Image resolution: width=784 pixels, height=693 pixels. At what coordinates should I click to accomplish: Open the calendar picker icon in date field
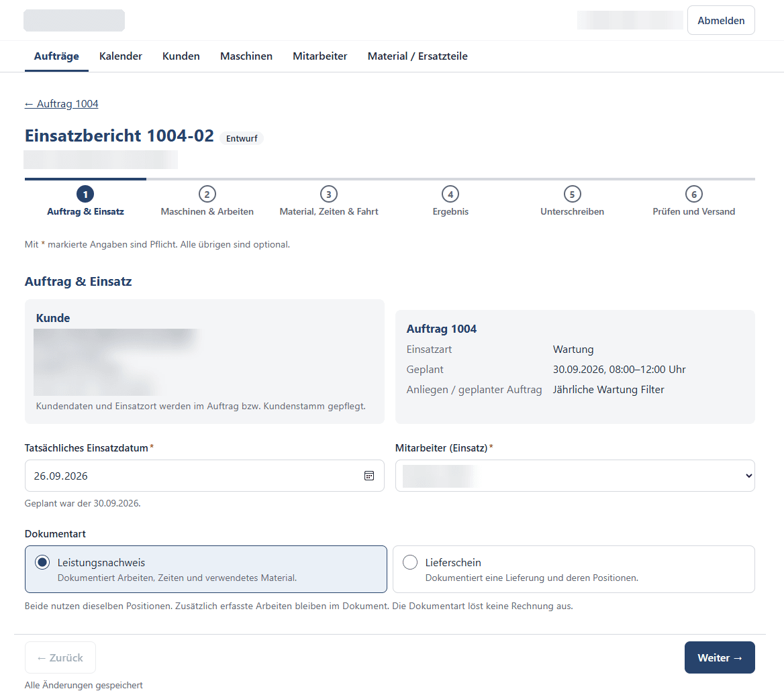pos(369,476)
